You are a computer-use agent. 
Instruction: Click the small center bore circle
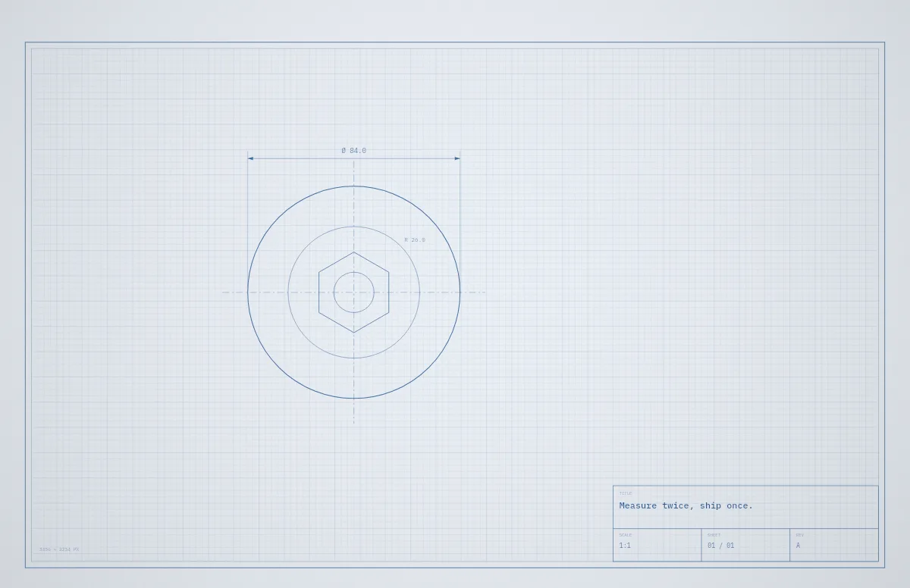coord(353,292)
